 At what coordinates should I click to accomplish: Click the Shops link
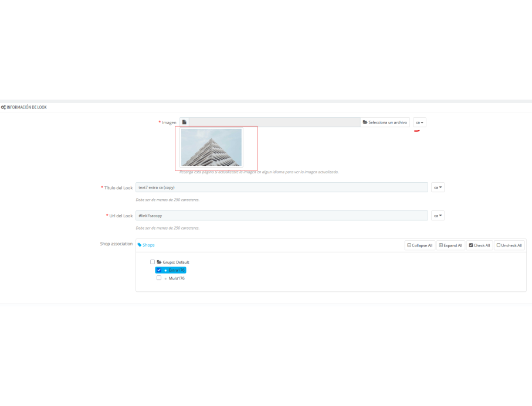(148, 245)
